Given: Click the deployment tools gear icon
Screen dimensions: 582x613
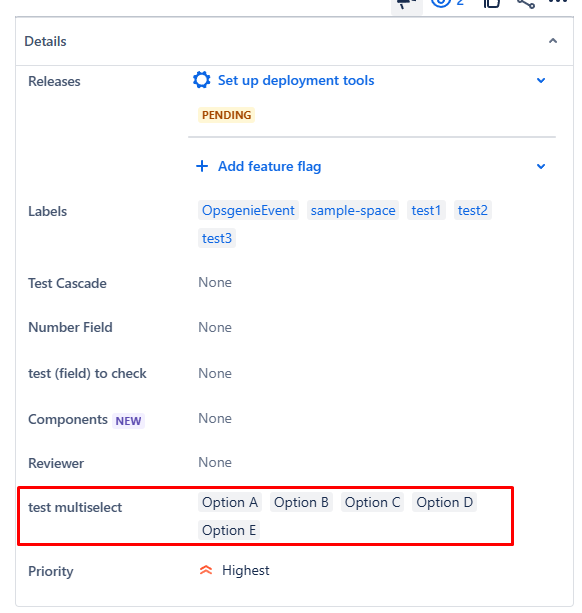Looking at the screenshot, I should [x=202, y=80].
